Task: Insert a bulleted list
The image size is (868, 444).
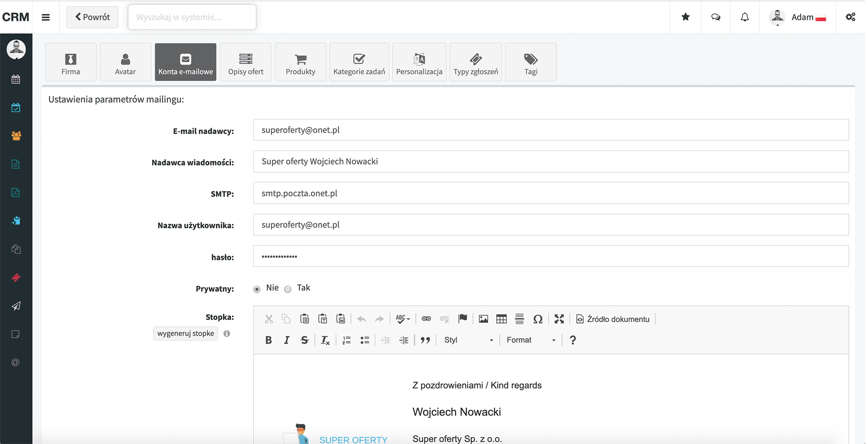Action: [x=365, y=340]
